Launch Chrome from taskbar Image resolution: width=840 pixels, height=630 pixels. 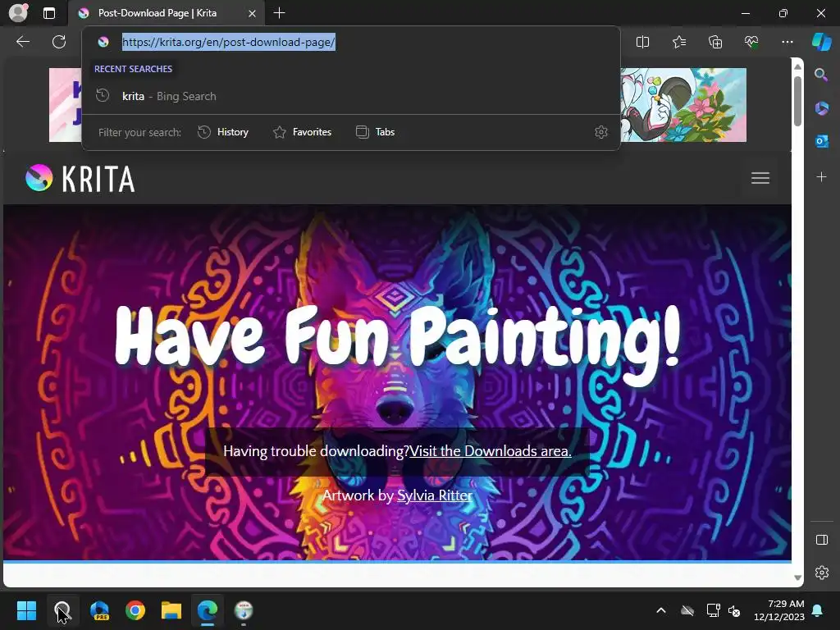(135, 610)
